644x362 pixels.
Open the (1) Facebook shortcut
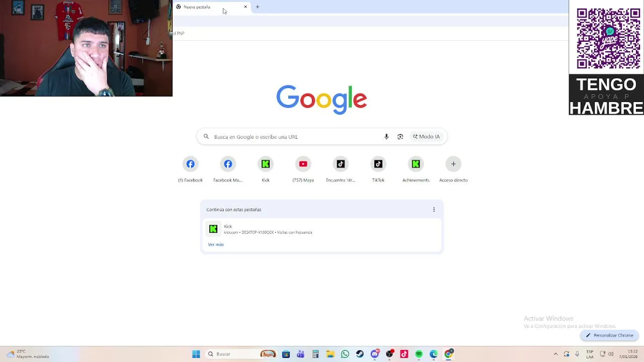(190, 170)
